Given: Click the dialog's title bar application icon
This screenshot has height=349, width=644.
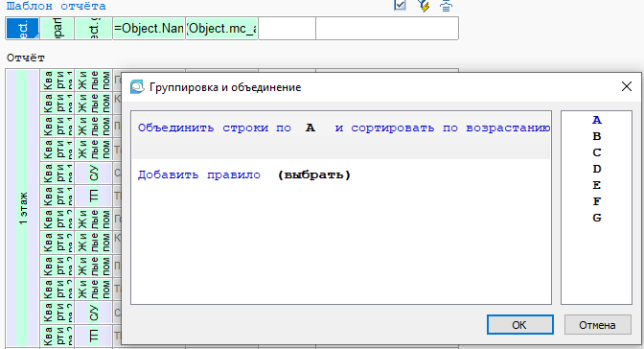Looking at the screenshot, I should [x=137, y=87].
